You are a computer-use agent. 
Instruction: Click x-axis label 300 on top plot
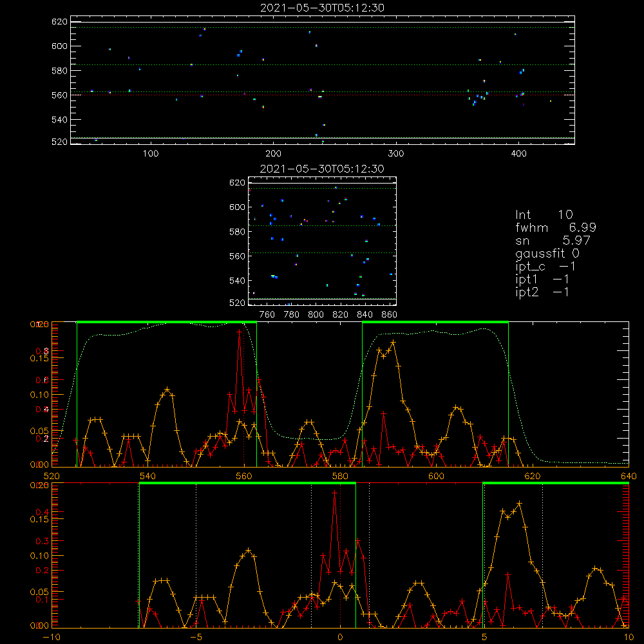[x=396, y=154]
